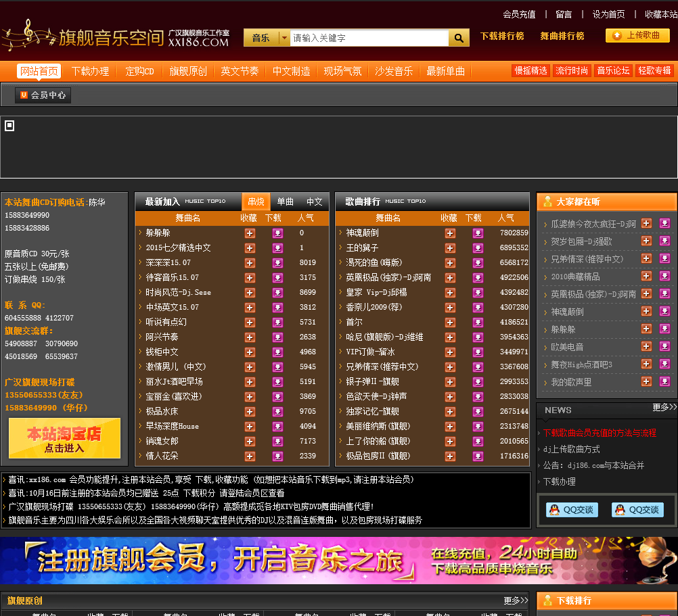Open dj上传歌曲方式 news item
This screenshot has height=616, width=678.
[x=571, y=449]
